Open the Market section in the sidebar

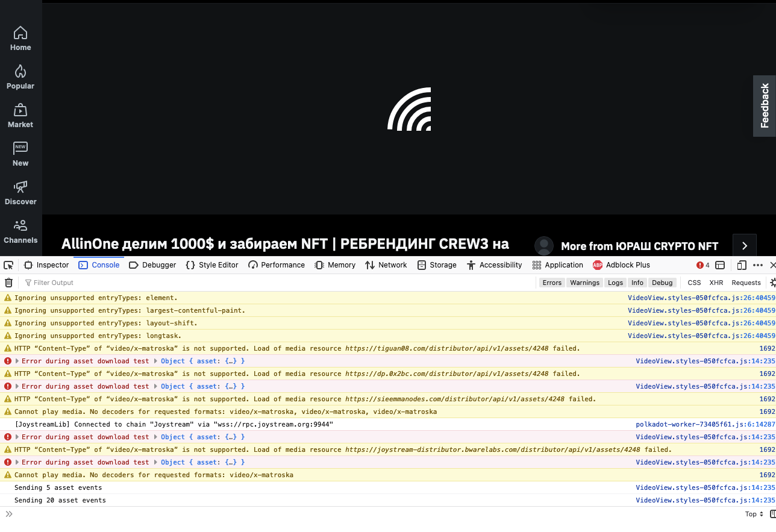(20, 116)
